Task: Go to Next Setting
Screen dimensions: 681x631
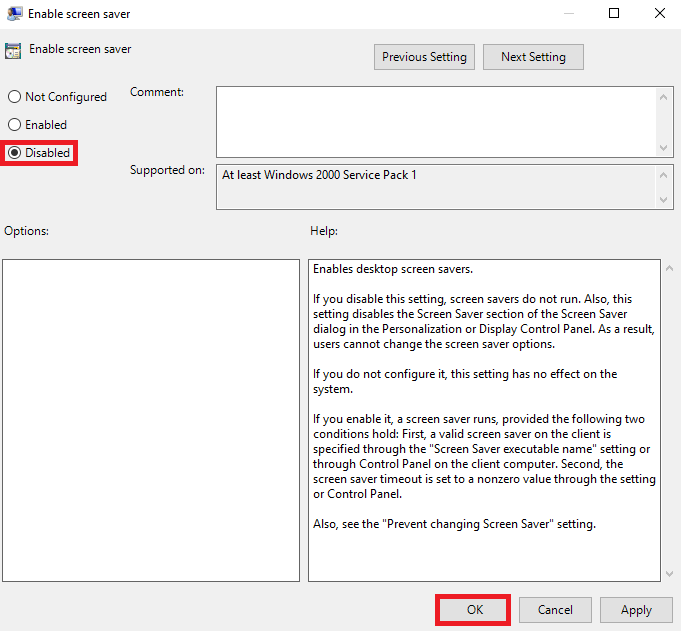Action: [x=533, y=57]
